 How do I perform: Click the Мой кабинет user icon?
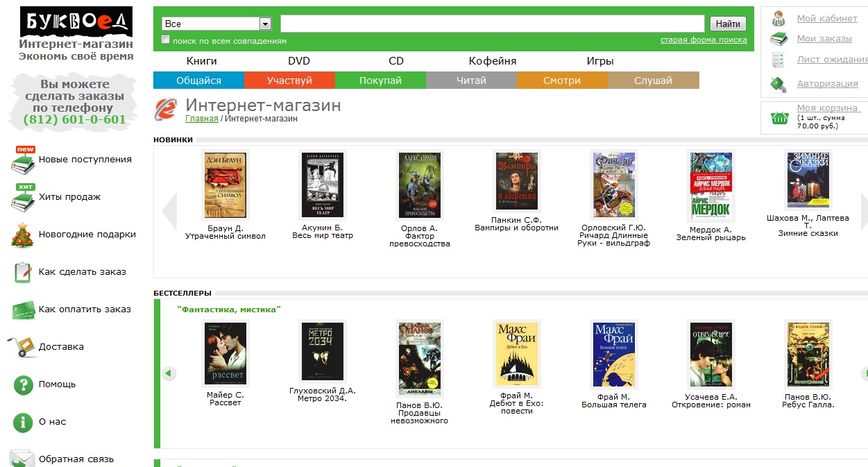coord(779,19)
